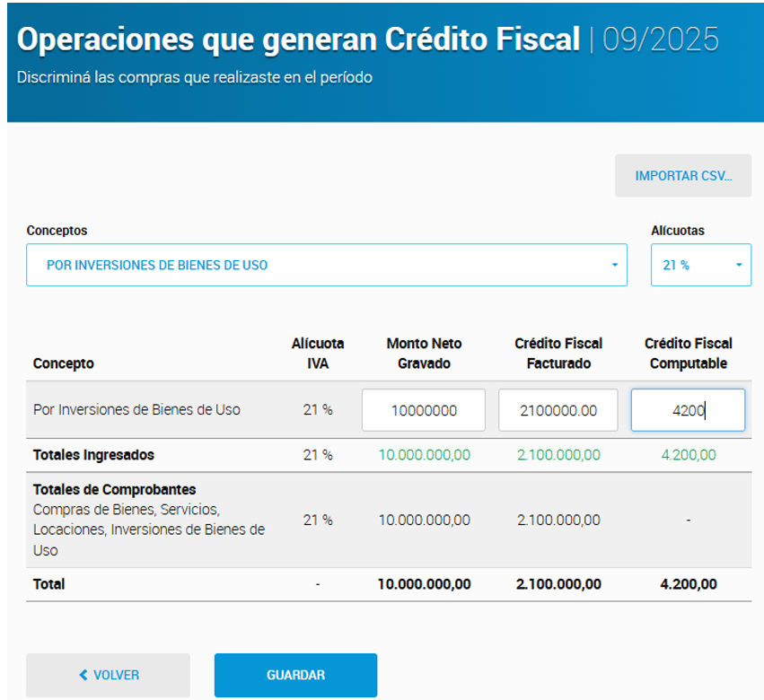Open the Conceptos dropdown
This screenshot has height=700, width=764.
(x=326, y=265)
